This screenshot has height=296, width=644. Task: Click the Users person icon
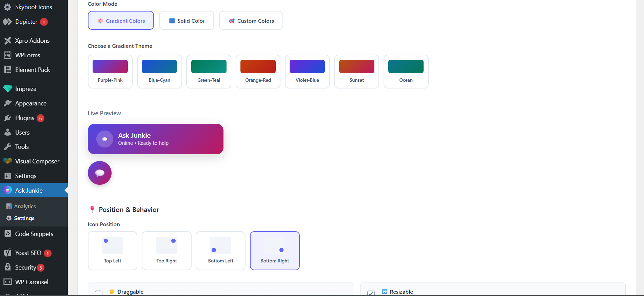(x=7, y=133)
